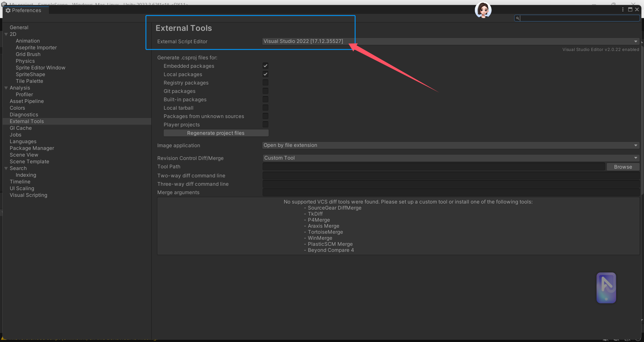Image resolution: width=644 pixels, height=342 pixels.
Task: Select Profiler settings
Action: pyautogui.click(x=24, y=95)
